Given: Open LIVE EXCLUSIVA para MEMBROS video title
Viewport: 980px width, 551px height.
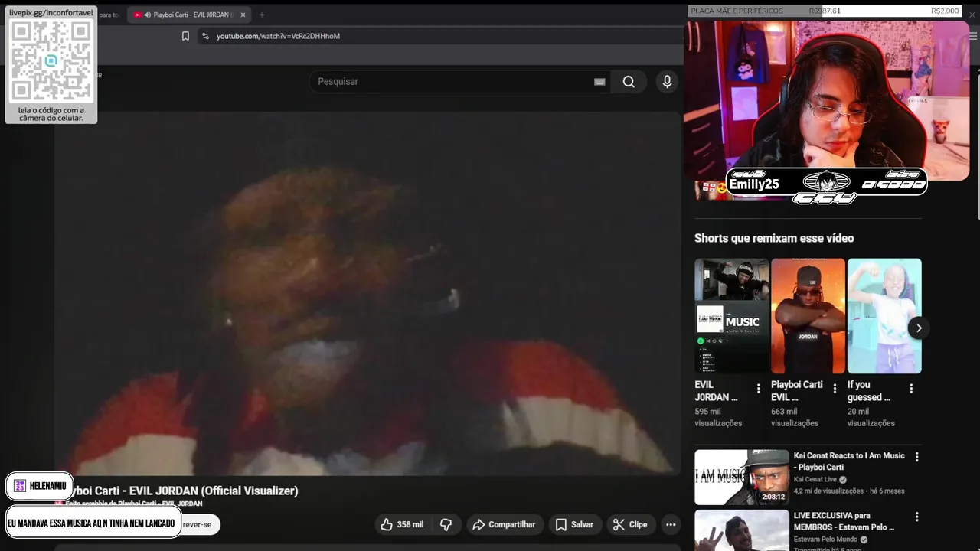Looking at the screenshot, I should click(x=844, y=521).
